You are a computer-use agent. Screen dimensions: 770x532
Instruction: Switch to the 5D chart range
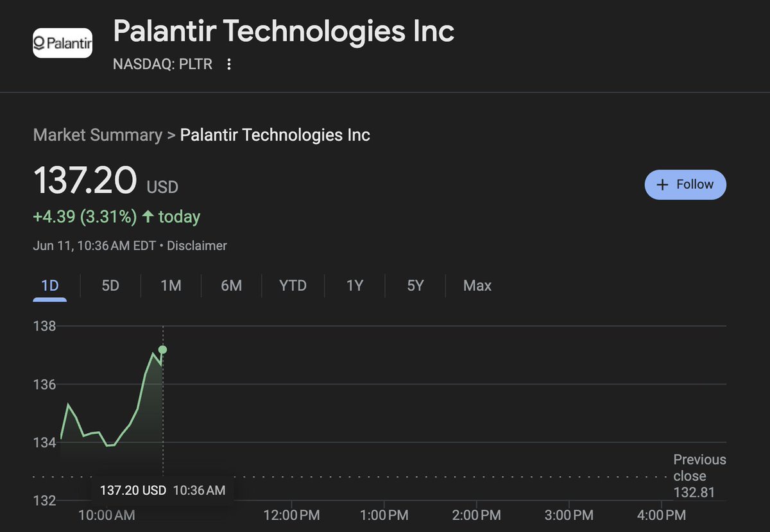tap(110, 286)
